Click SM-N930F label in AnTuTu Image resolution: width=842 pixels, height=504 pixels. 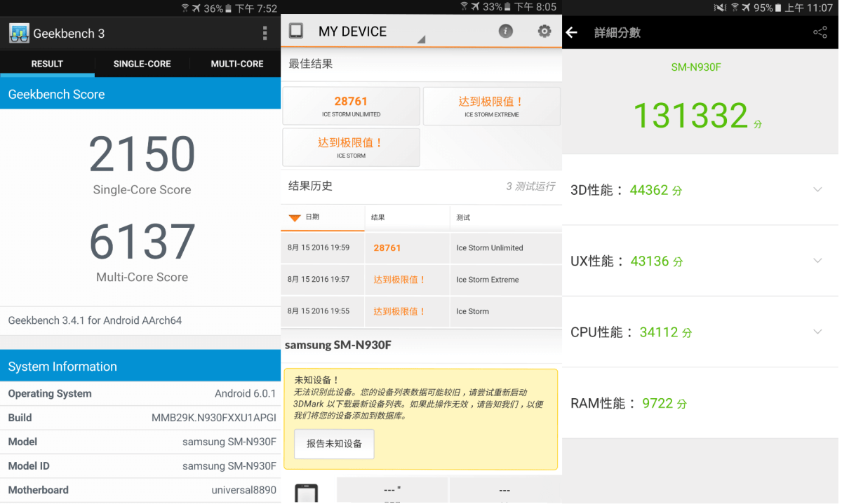click(x=696, y=67)
